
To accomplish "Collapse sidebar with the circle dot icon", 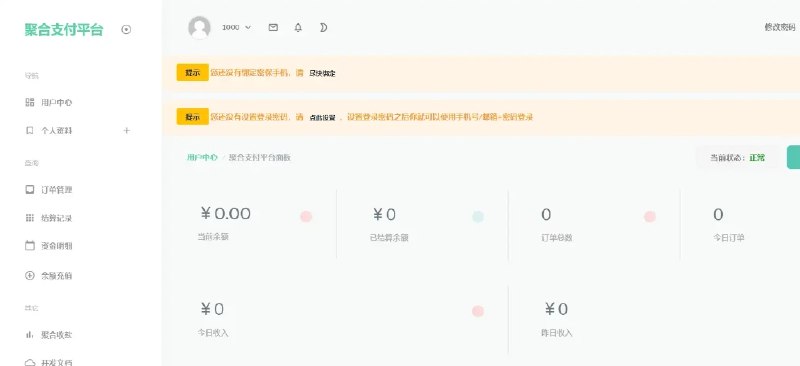I will pyautogui.click(x=126, y=30).
